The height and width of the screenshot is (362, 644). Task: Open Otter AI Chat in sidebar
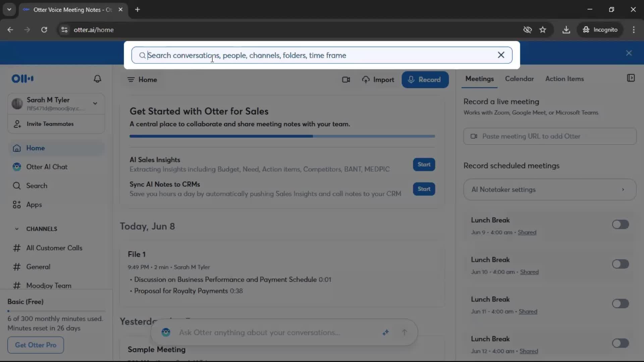tap(56, 167)
